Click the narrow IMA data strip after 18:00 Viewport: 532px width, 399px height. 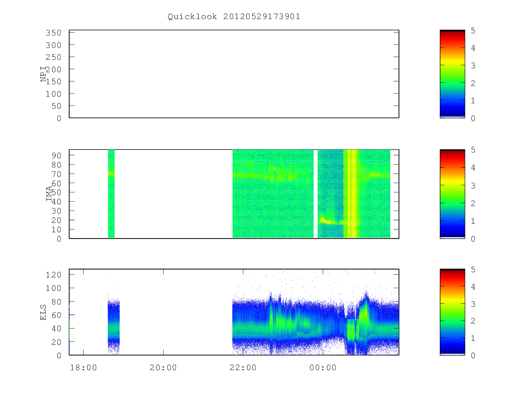point(111,194)
